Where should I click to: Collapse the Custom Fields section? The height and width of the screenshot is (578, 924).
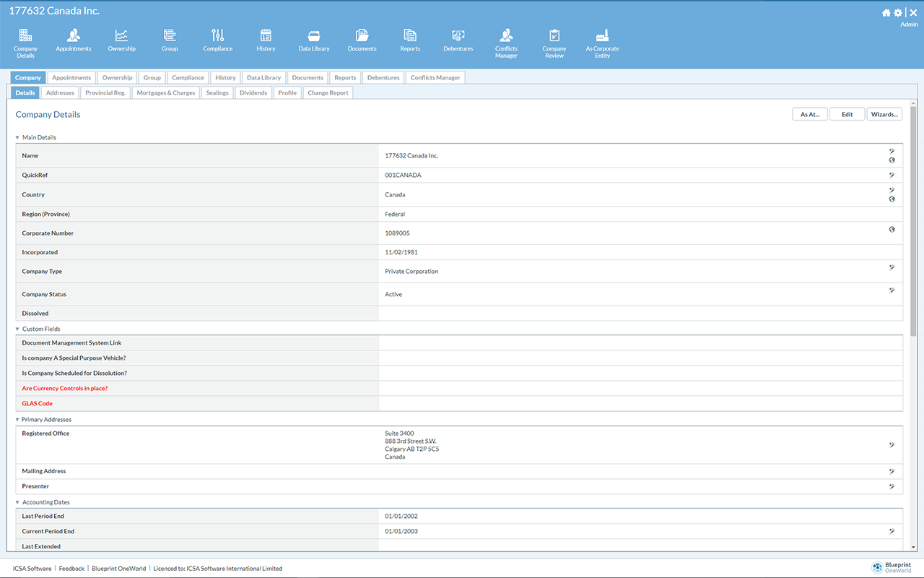17,329
